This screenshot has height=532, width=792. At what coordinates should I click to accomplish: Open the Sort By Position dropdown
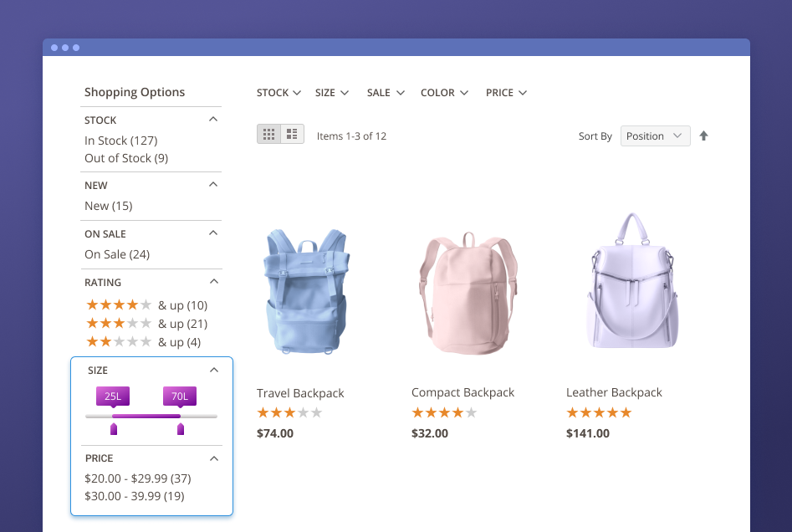[655, 136]
